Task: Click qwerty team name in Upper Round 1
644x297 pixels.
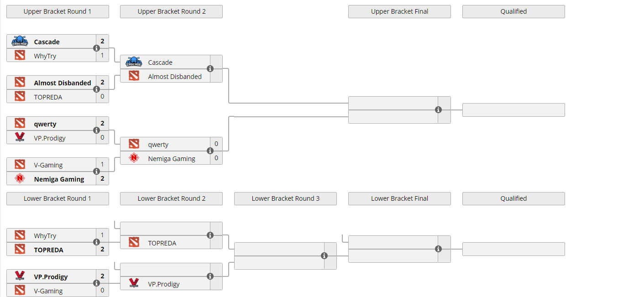Action: 45,124
